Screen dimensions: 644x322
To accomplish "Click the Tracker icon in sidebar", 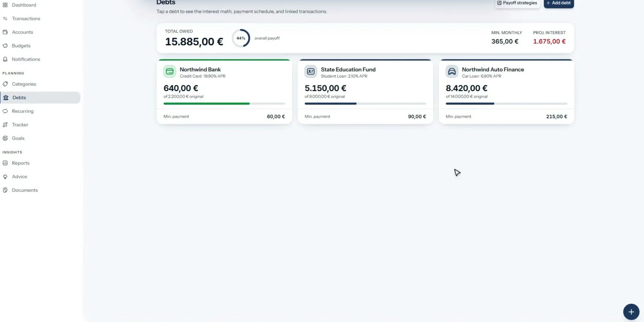I will tap(5, 125).
